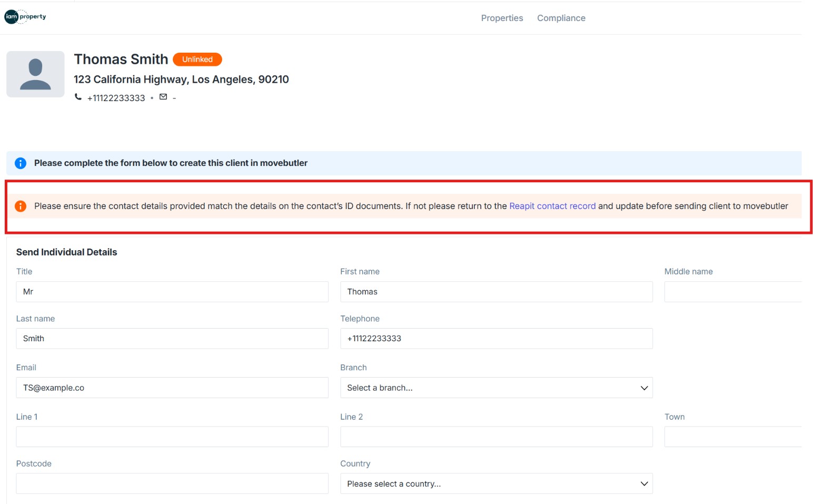This screenshot has width=813, height=504.
Task: Click the orange warning icon in alert
Action: tap(21, 206)
